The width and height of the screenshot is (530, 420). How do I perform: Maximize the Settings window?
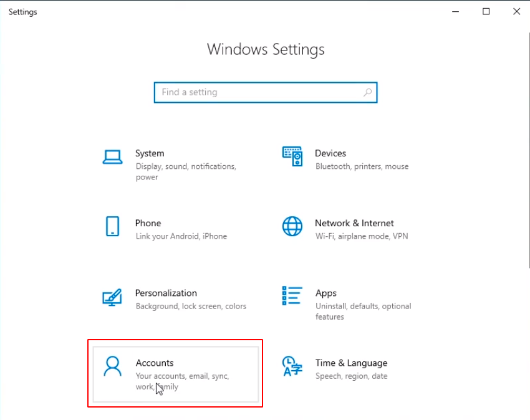[x=486, y=11]
